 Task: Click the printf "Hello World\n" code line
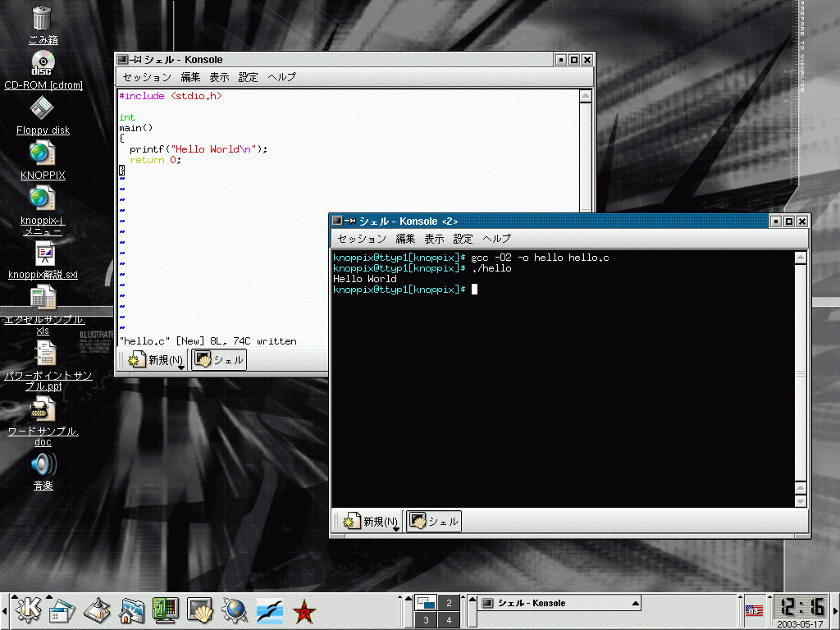tap(199, 149)
